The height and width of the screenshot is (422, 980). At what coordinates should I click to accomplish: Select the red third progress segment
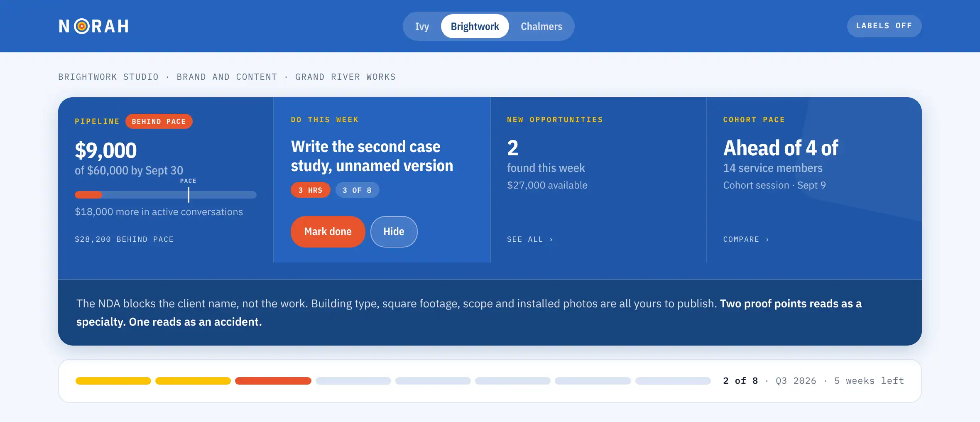(x=273, y=381)
